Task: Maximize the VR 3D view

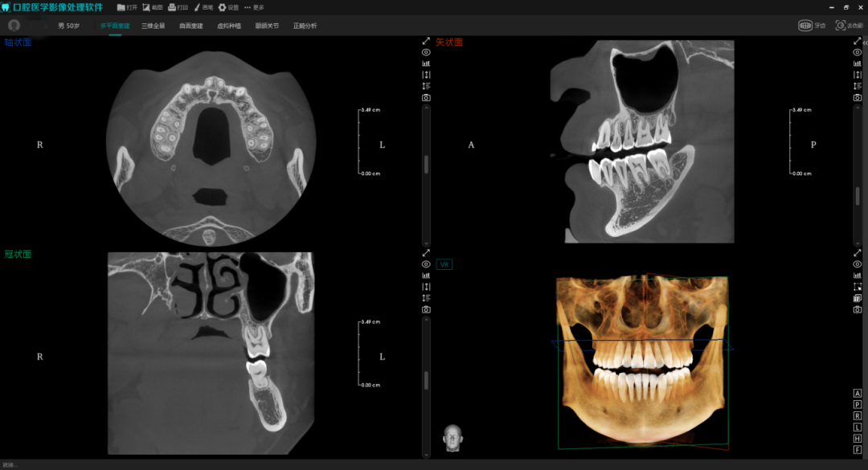Action: [857, 253]
